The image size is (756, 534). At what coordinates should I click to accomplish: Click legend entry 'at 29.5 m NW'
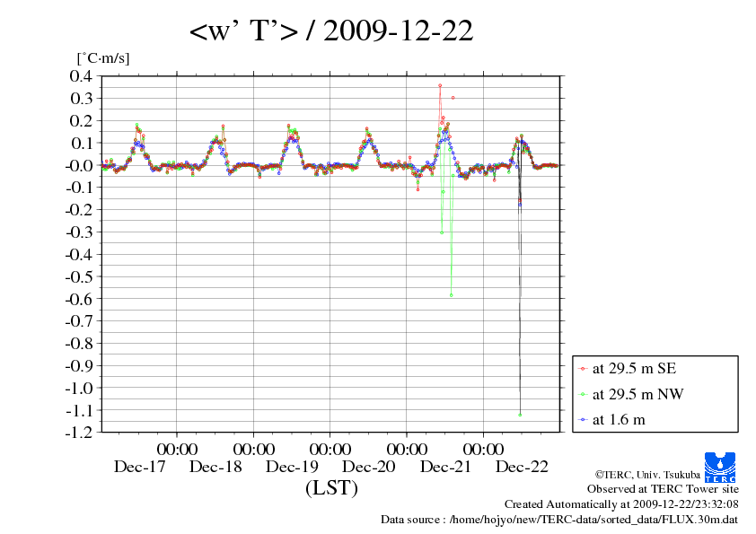[x=637, y=394]
